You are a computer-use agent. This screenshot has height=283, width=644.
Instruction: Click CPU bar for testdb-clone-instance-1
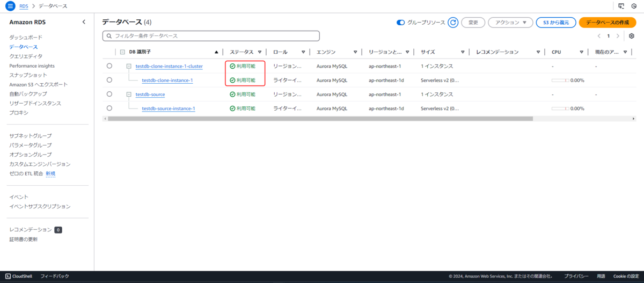(x=560, y=80)
